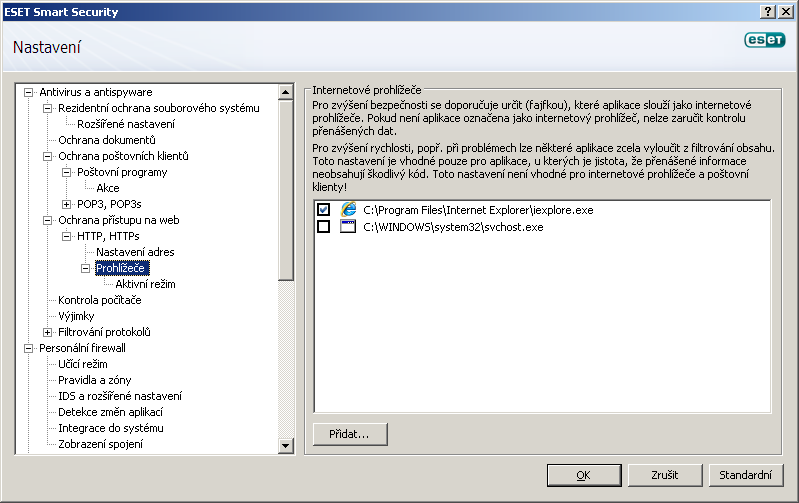Select Ochrana přístupu na web label

tap(119, 220)
